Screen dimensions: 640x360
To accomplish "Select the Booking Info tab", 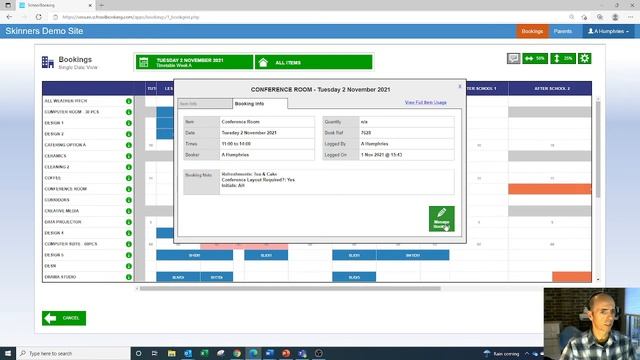I will 260,104.
